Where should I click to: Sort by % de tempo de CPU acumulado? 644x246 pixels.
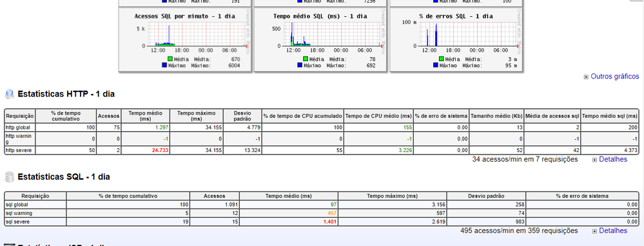tap(303, 116)
